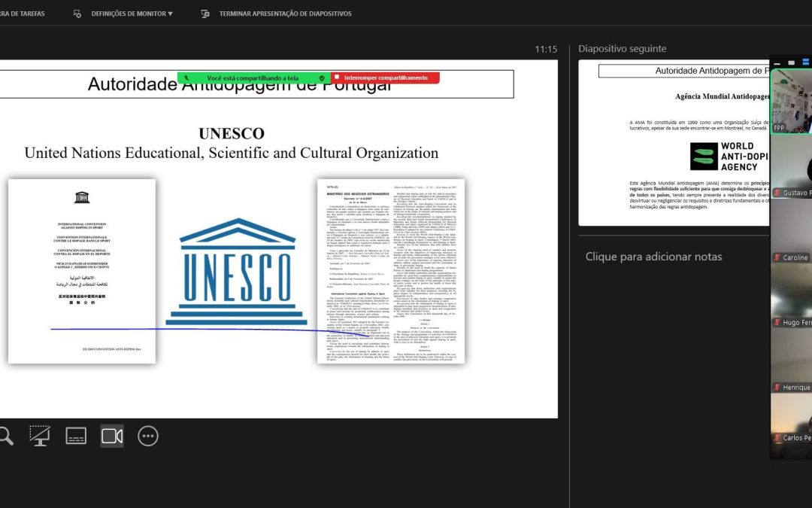Click the zoom magnifier tool in presenter view
812x508 pixels.
coord(5,436)
